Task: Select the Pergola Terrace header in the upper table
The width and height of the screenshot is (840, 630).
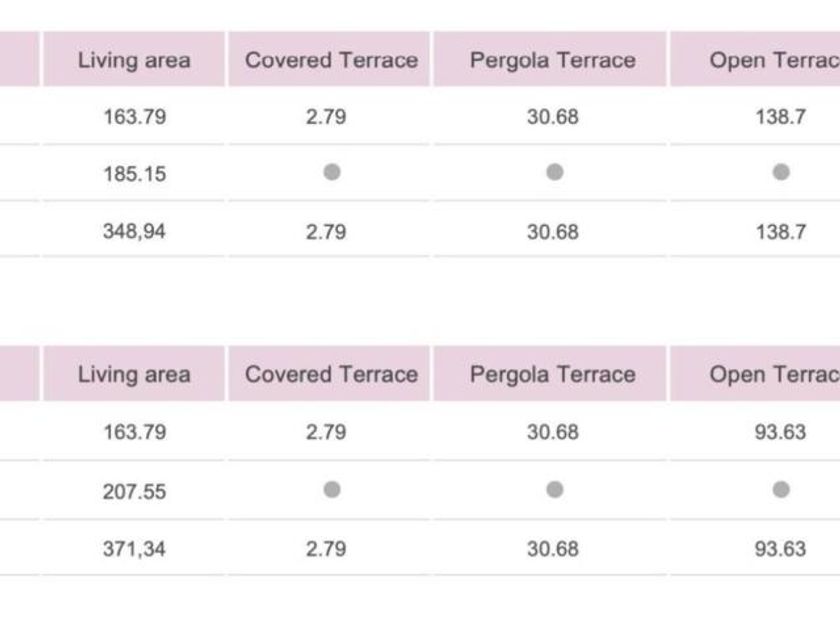Action: click(552, 60)
